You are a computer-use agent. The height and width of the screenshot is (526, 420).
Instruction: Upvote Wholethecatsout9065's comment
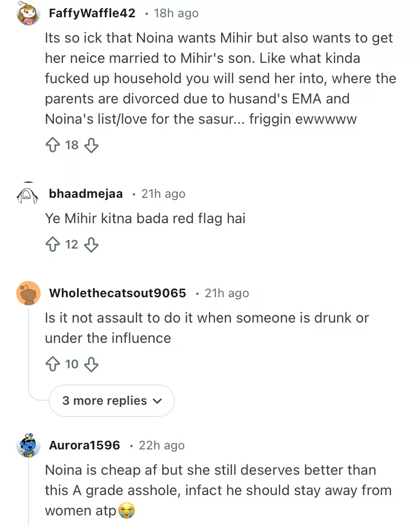click(53, 364)
